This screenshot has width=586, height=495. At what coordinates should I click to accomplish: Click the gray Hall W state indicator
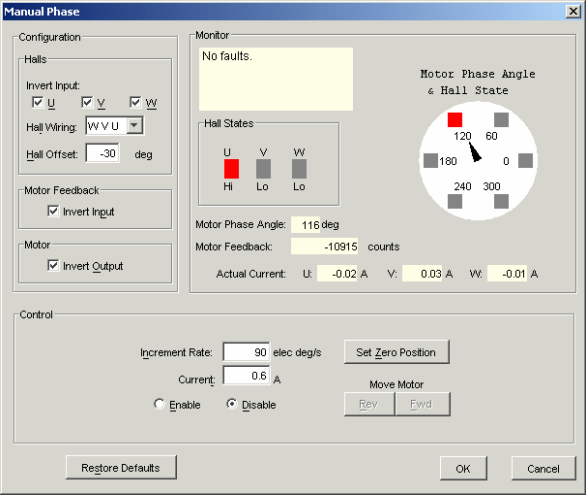click(x=299, y=169)
